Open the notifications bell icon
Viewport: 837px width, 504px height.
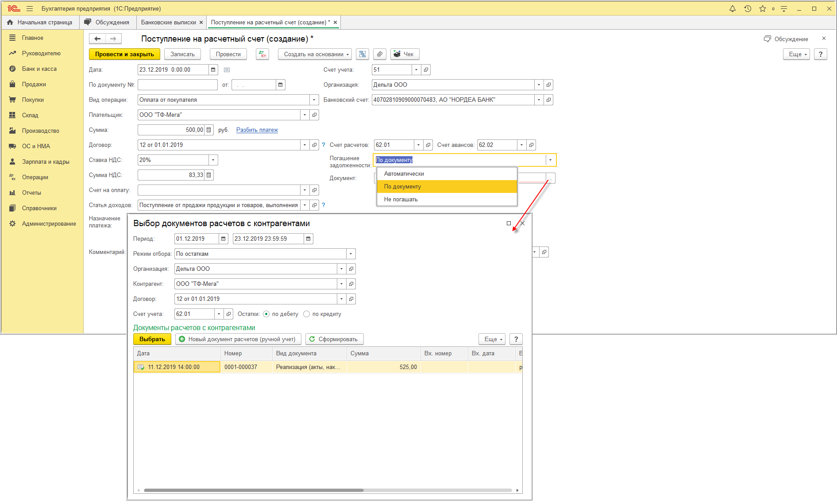click(x=733, y=8)
